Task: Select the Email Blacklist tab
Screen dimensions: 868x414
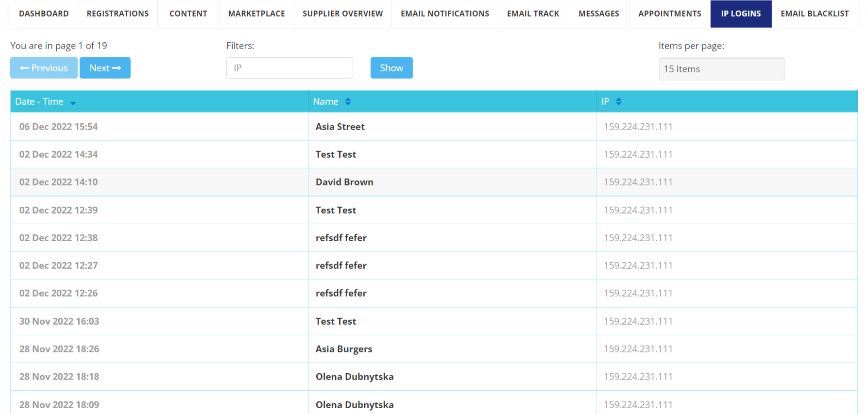Action: (815, 14)
